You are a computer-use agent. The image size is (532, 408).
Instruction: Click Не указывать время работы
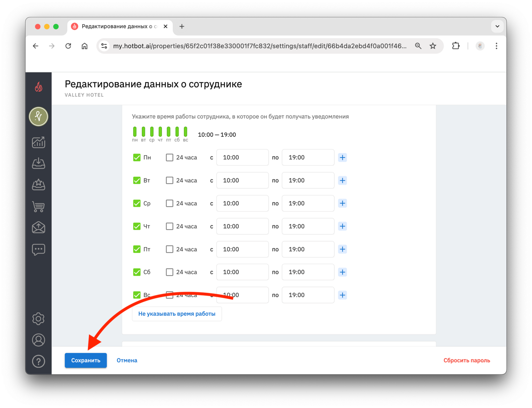(x=177, y=314)
